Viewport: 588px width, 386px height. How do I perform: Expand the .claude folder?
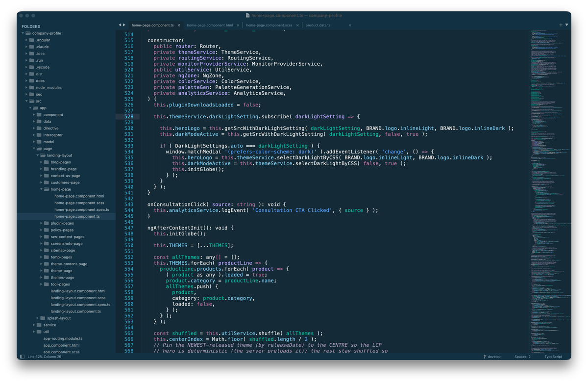(x=26, y=47)
